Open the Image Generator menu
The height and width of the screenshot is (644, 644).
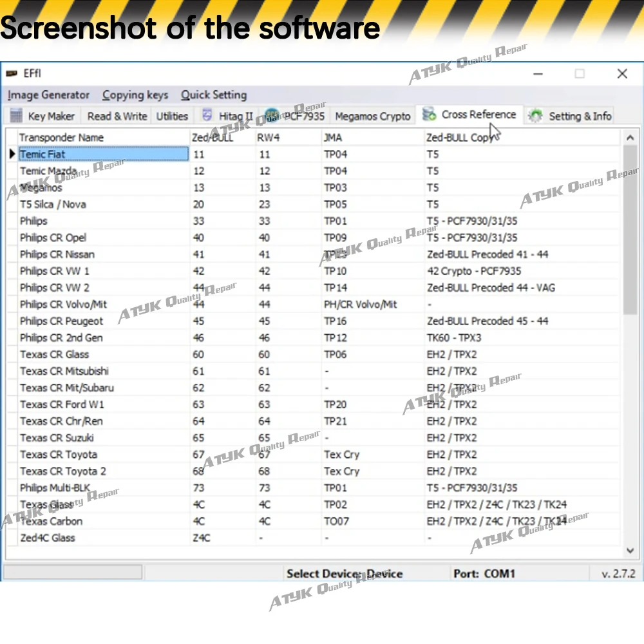(x=48, y=95)
